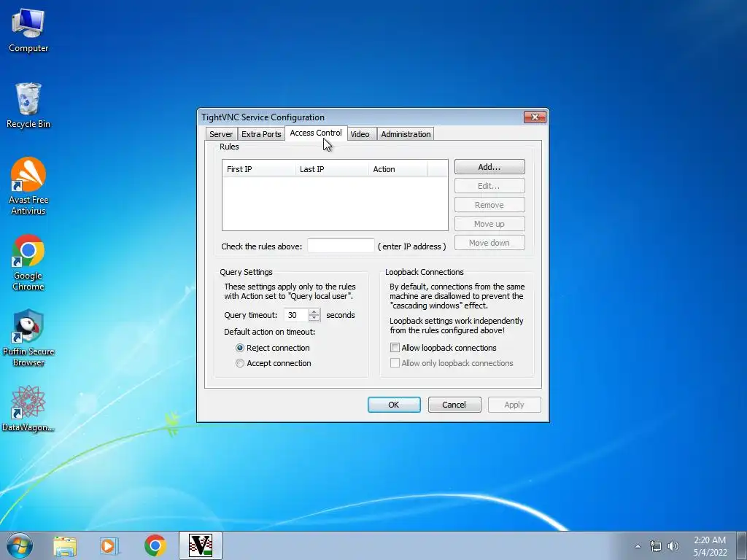747x560 pixels.
Task: Click the TightVNC taskbar icon
Action: click(201, 545)
